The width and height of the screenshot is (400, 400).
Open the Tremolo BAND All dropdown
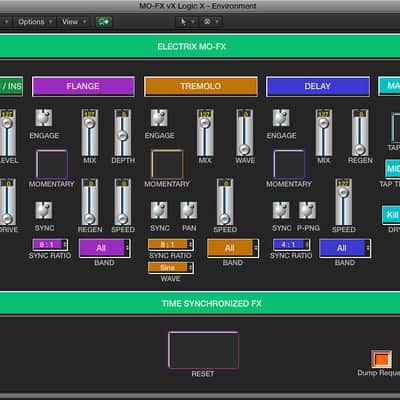(x=233, y=248)
